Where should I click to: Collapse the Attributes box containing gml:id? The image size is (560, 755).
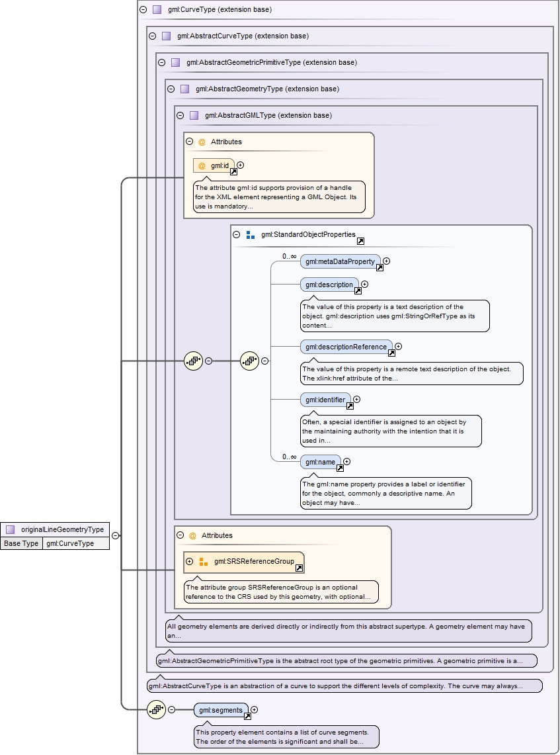click(190, 142)
